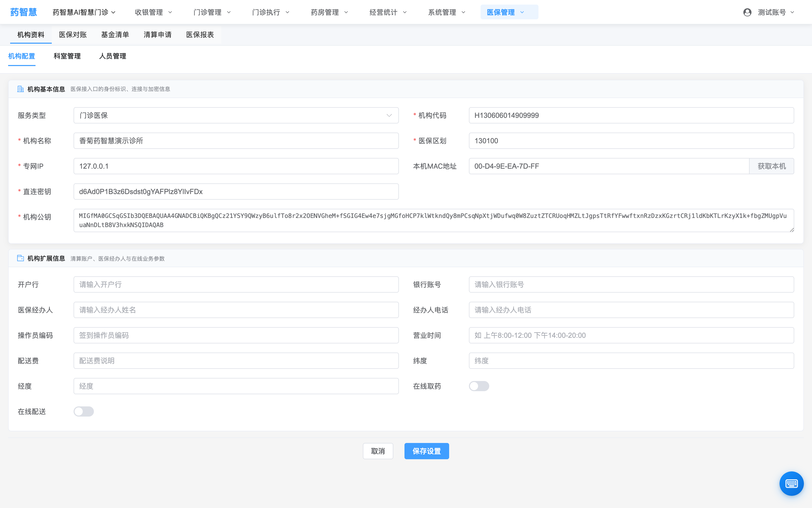Switch to the 医保报表 tab
The image size is (812, 508).
point(200,35)
